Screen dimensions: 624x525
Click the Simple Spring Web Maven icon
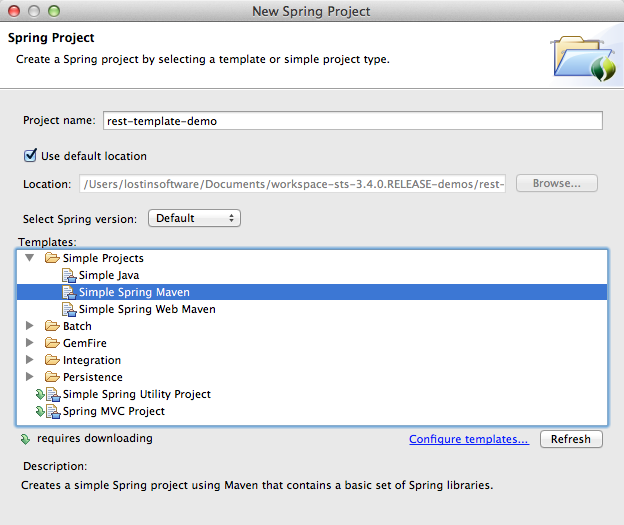pyautogui.click(x=69, y=309)
